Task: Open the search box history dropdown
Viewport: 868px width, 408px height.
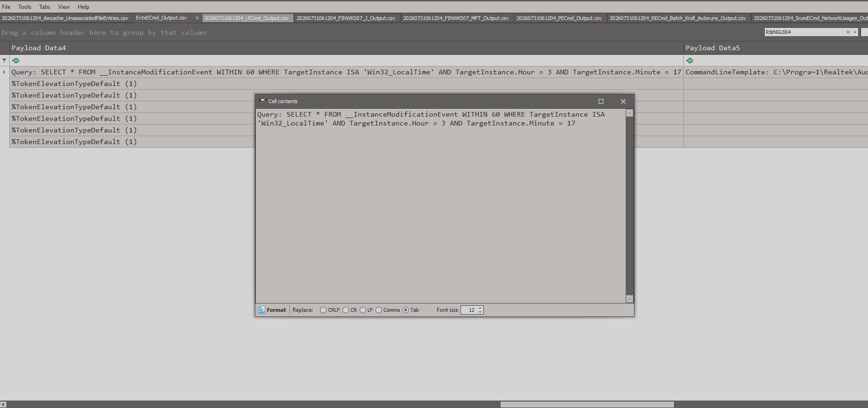Action: tap(855, 32)
